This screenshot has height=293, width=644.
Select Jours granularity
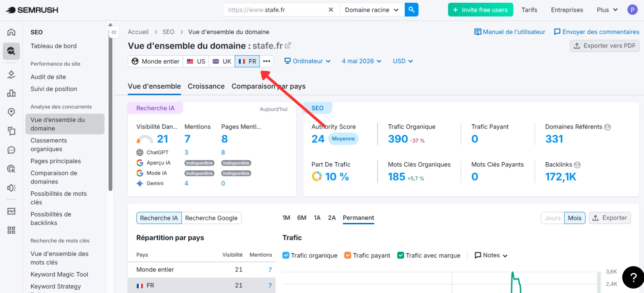tap(553, 218)
